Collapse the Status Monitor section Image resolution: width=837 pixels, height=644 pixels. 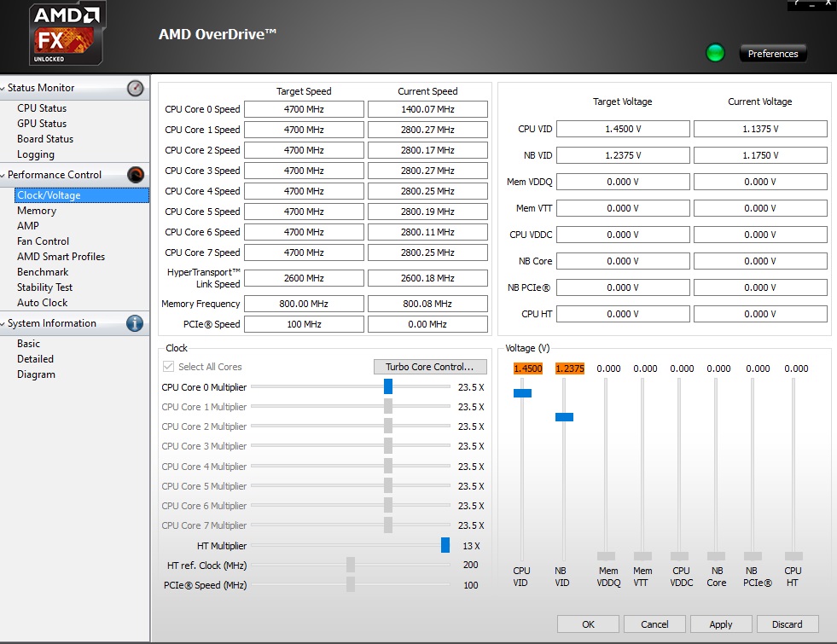[x=3, y=88]
